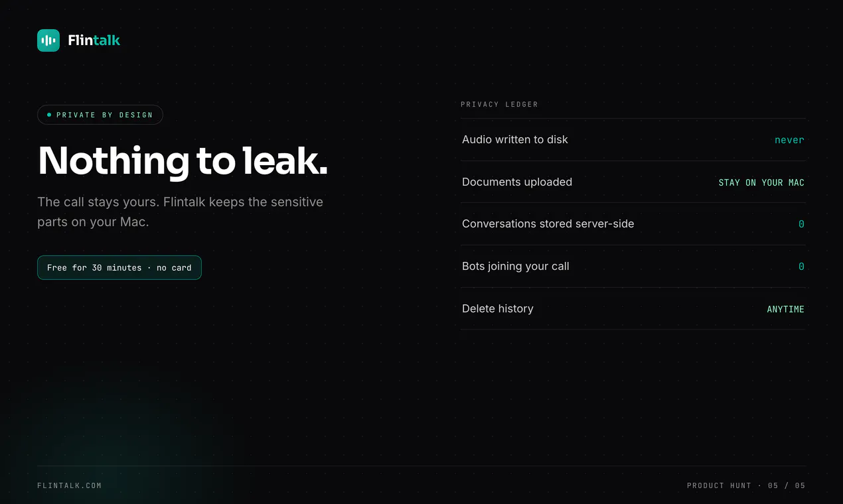This screenshot has height=504, width=843.
Task: Click the Flintalk waveform logo icon
Action: (48, 40)
